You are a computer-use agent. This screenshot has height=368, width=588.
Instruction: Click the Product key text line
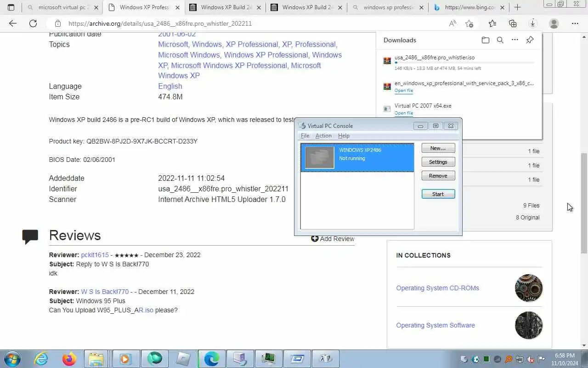point(123,141)
